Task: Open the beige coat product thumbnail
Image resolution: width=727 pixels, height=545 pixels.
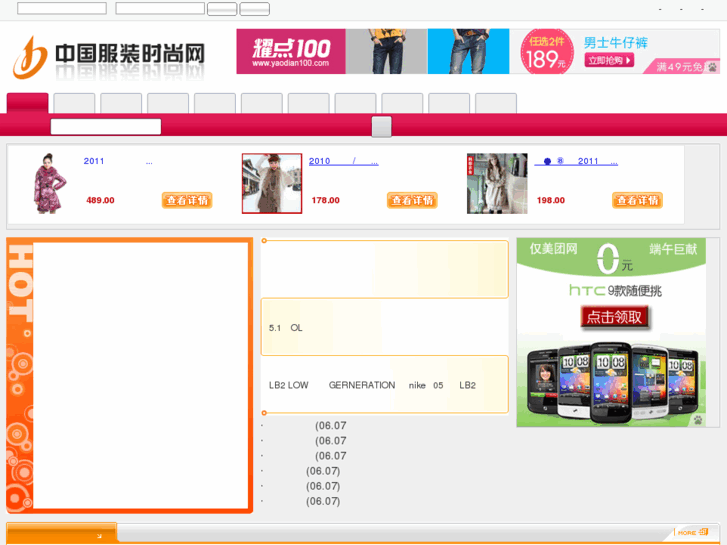Action: [x=497, y=184]
